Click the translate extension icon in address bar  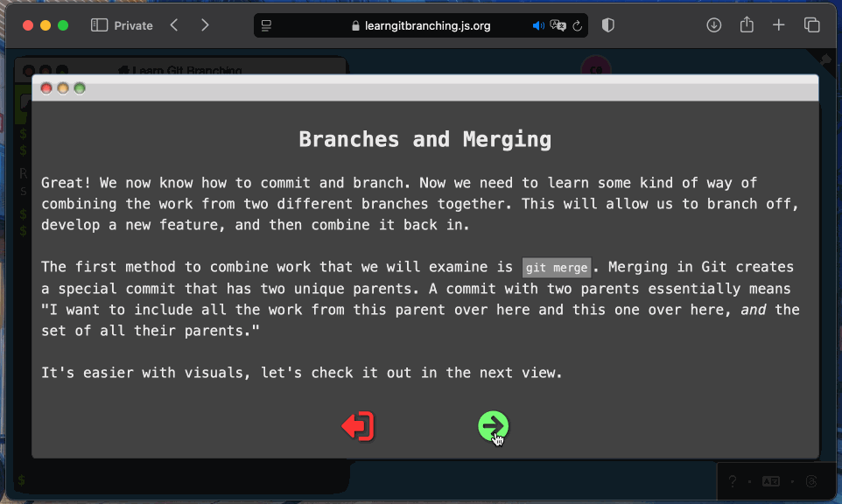tap(558, 25)
